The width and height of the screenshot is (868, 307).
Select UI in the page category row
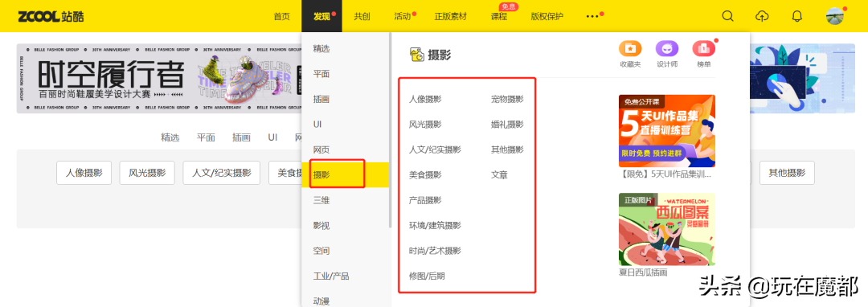(273, 137)
